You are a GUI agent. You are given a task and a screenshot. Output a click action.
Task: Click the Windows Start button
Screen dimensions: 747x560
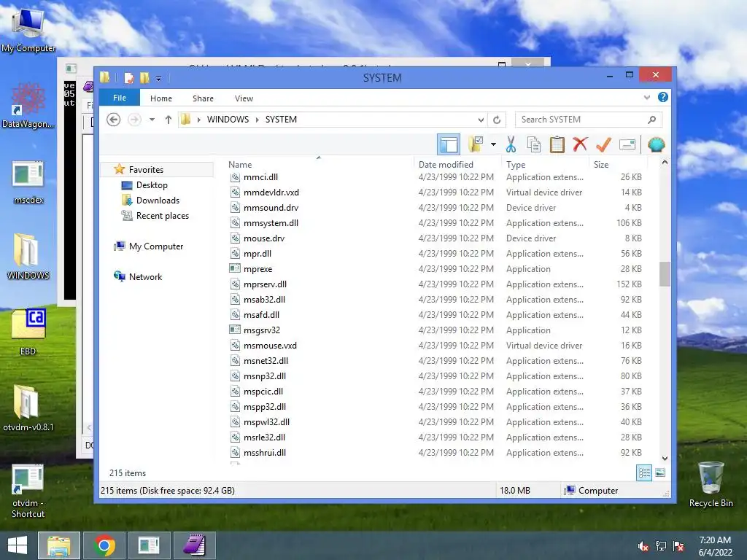click(x=18, y=545)
